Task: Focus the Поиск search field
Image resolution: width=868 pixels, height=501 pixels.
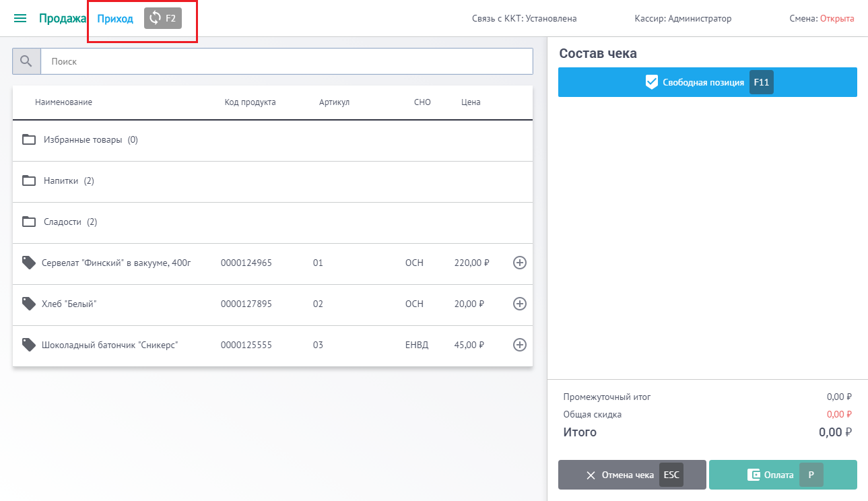Action: (x=286, y=61)
